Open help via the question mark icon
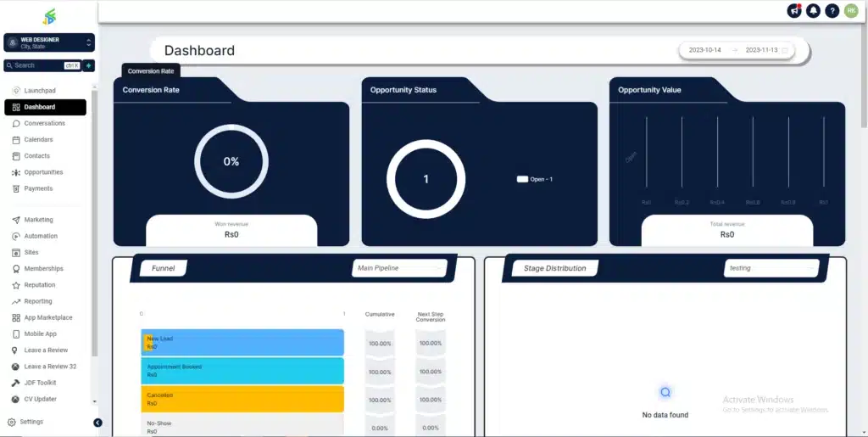The width and height of the screenshot is (868, 437). pyautogui.click(x=832, y=11)
